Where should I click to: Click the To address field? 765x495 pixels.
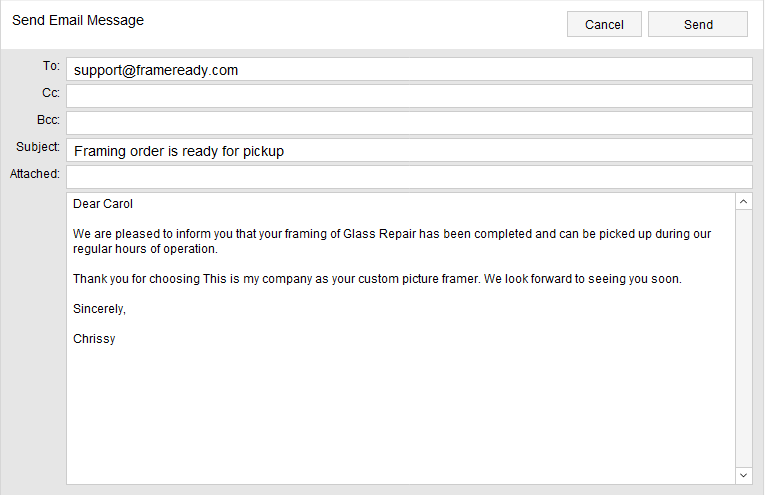click(x=409, y=69)
